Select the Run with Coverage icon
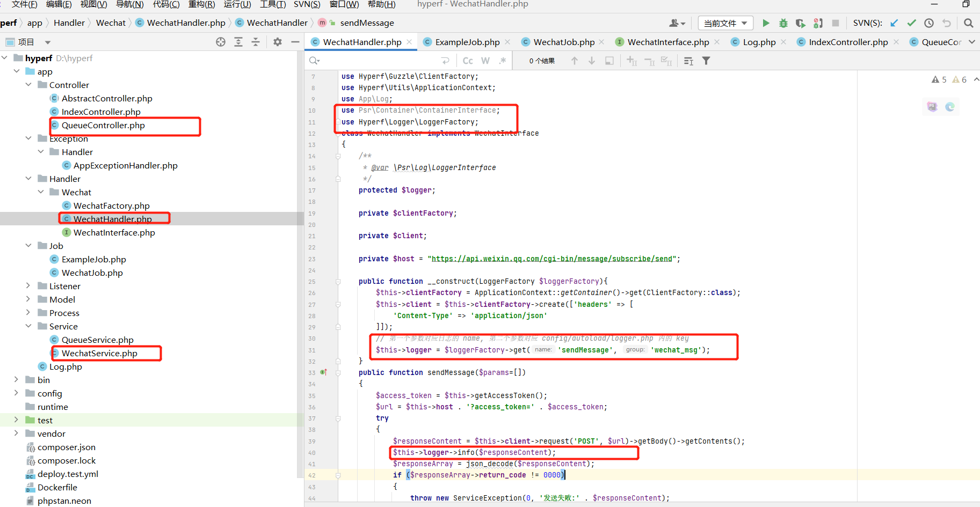The height and width of the screenshot is (507, 980). click(x=800, y=23)
